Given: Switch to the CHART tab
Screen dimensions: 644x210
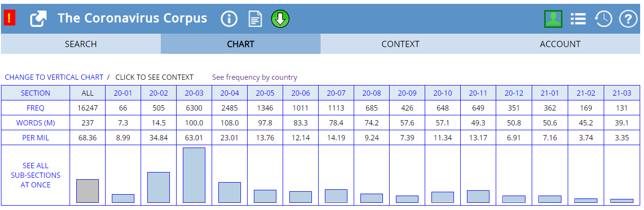Looking at the screenshot, I should [x=240, y=44].
